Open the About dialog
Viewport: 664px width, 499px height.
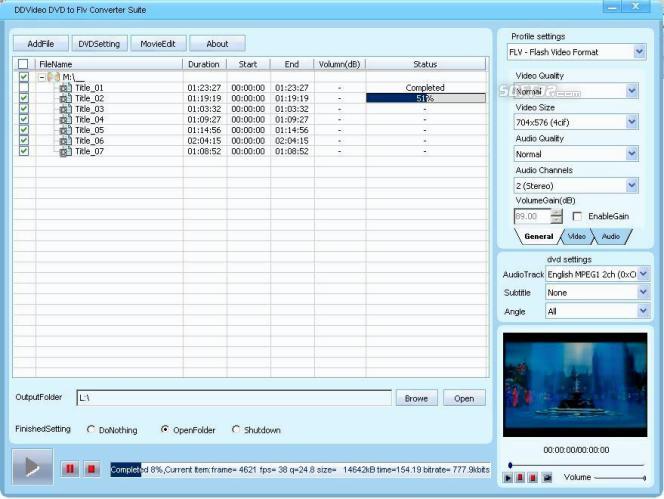[217, 44]
